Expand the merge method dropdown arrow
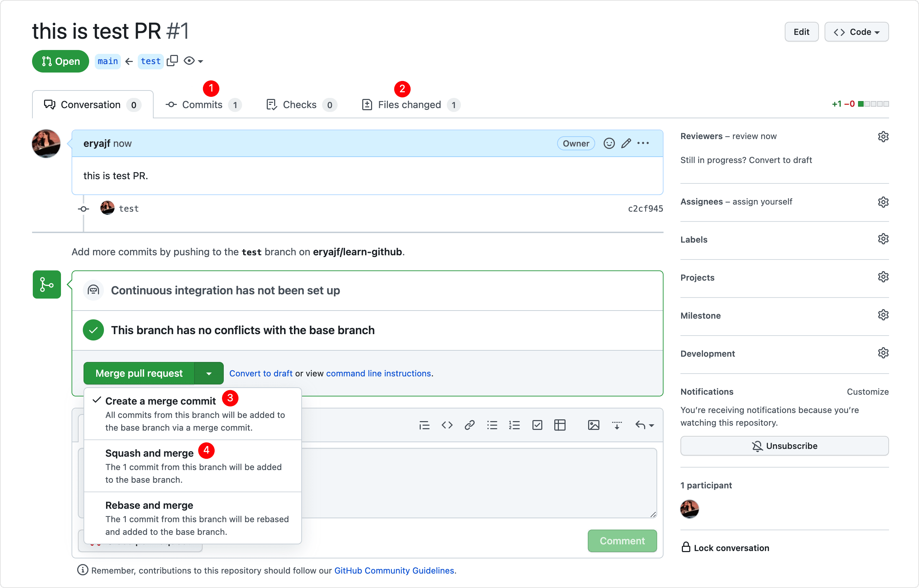Image resolution: width=919 pixels, height=588 pixels. pos(209,374)
